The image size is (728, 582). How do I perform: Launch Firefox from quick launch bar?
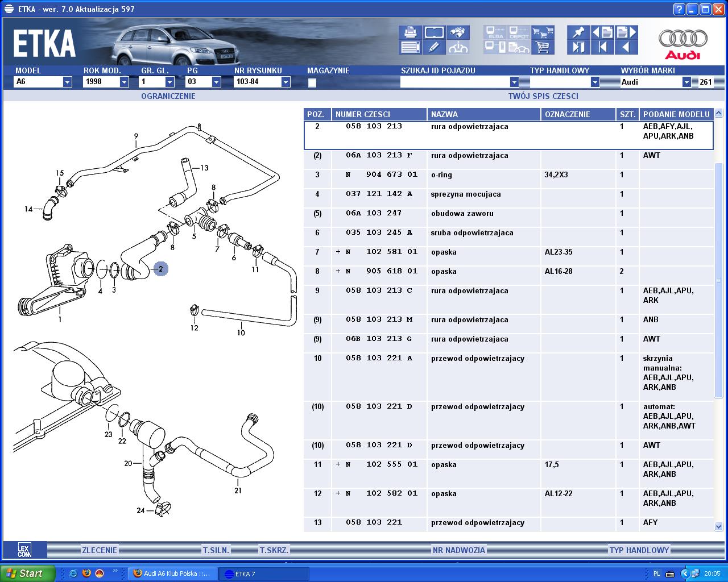pyautogui.click(x=86, y=573)
